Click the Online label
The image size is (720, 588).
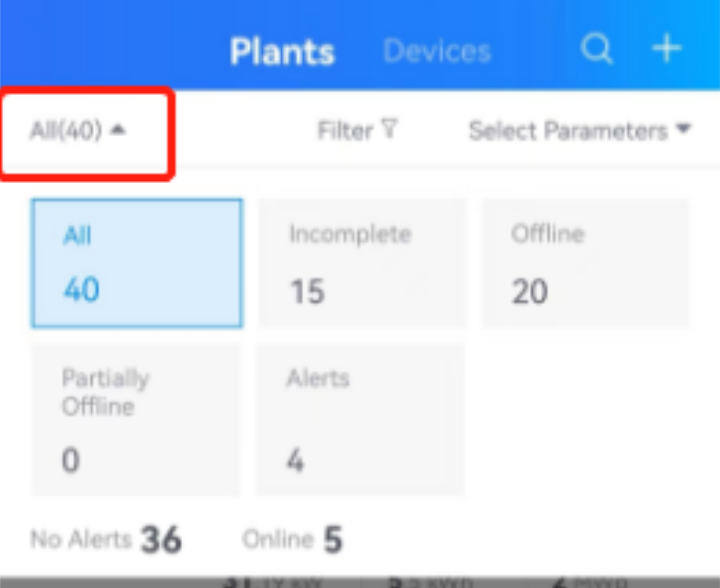pos(278,539)
